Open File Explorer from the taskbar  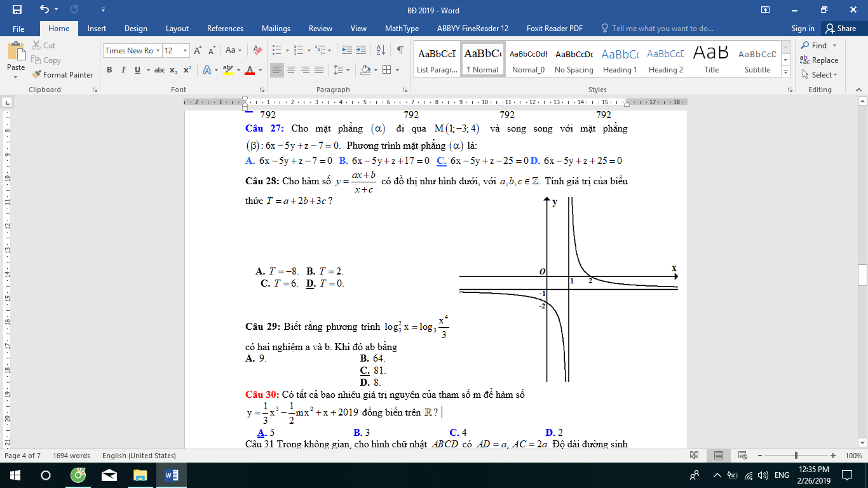(x=140, y=475)
